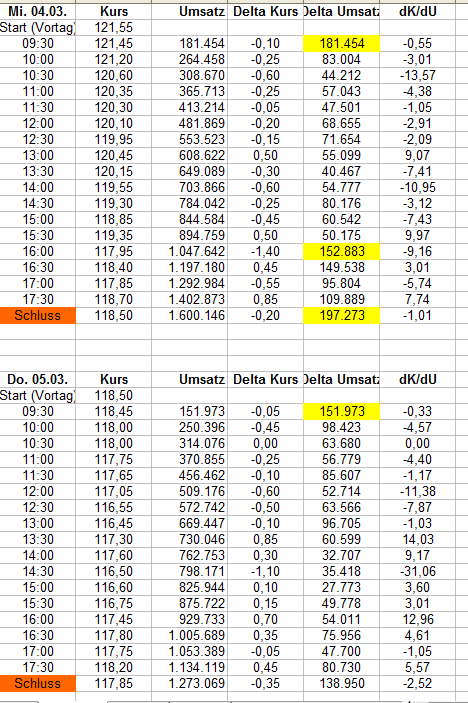Click Umsatz value 1.005.689
The image size is (468, 703).
pyautogui.click(x=197, y=635)
